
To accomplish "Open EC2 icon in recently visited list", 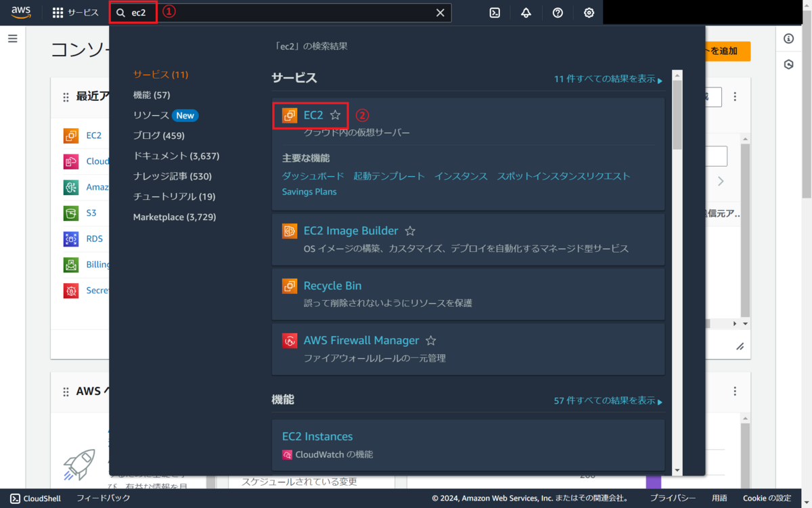I will pos(71,135).
